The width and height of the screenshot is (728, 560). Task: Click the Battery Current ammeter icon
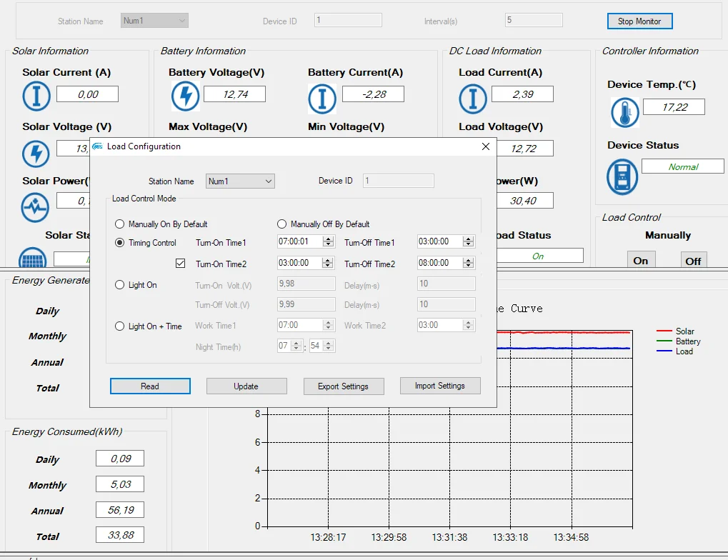pyautogui.click(x=322, y=98)
